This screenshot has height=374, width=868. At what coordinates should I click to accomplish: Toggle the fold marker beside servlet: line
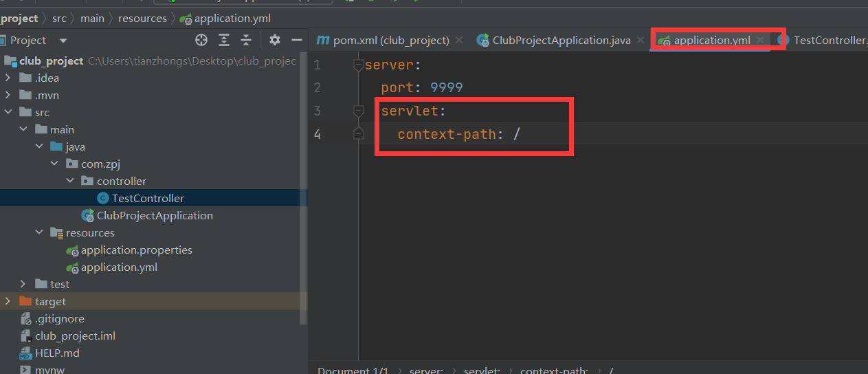click(357, 111)
